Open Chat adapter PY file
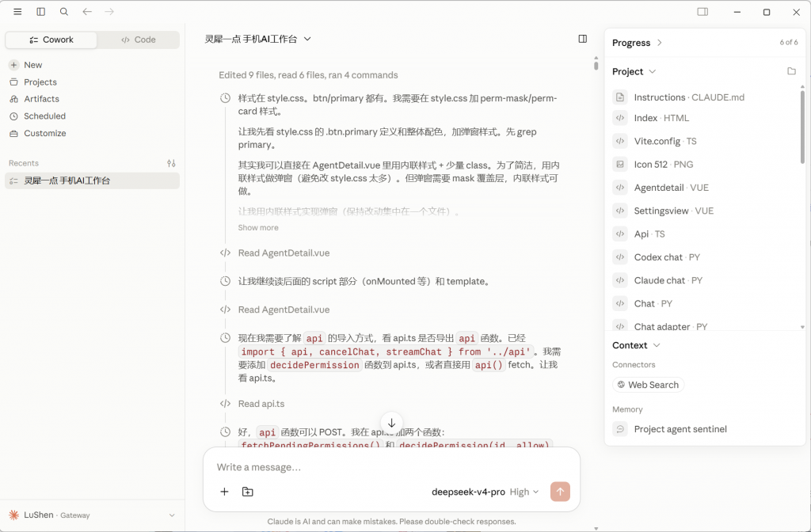 click(x=670, y=326)
